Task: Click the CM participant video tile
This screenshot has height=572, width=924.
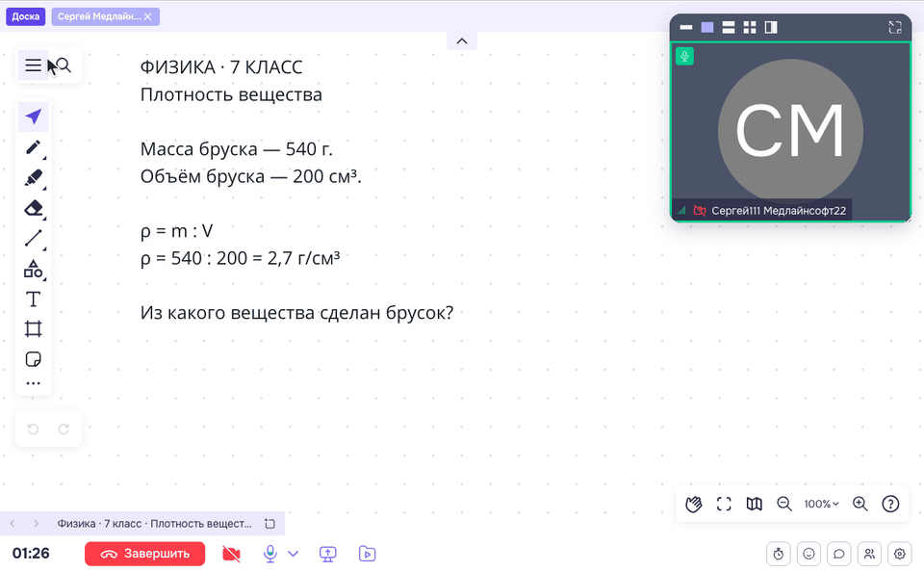Action: [790, 132]
